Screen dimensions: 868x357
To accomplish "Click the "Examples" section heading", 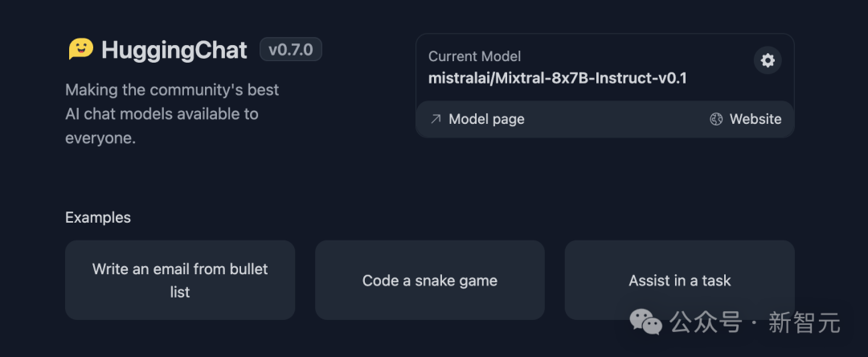I will point(98,217).
